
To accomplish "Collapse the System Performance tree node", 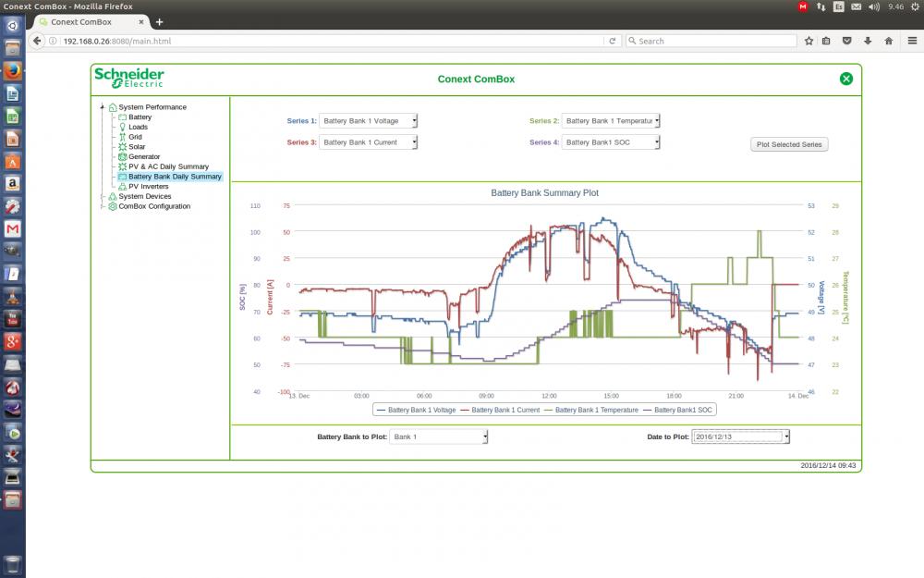I will [103, 107].
